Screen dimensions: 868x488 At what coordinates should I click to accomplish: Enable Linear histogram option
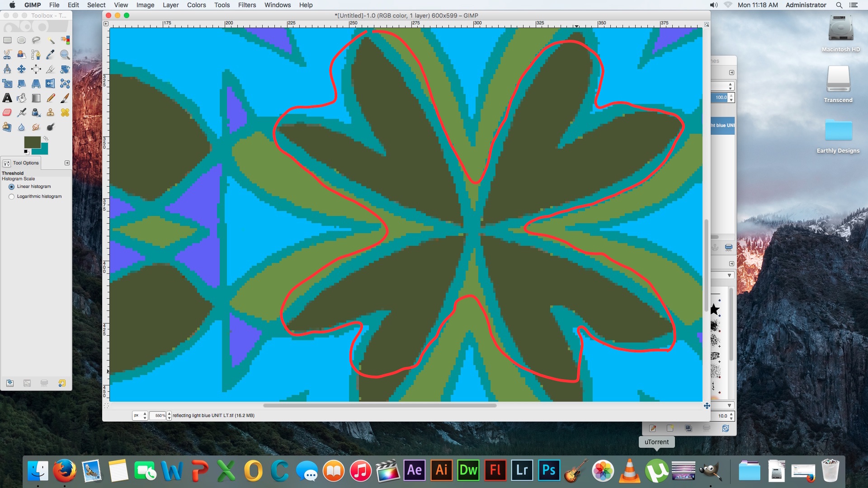pyautogui.click(x=12, y=187)
